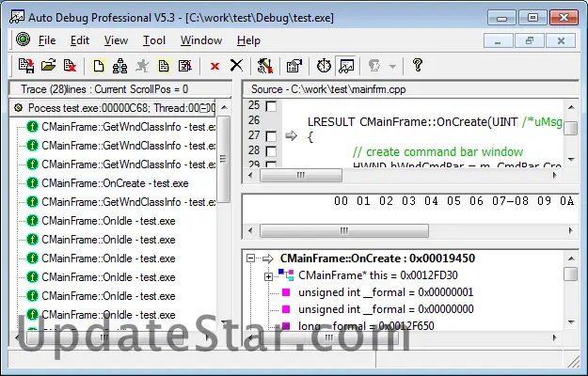Click the trace list vertical scrollbar thumb
The image size is (588, 376).
[x=224, y=159]
